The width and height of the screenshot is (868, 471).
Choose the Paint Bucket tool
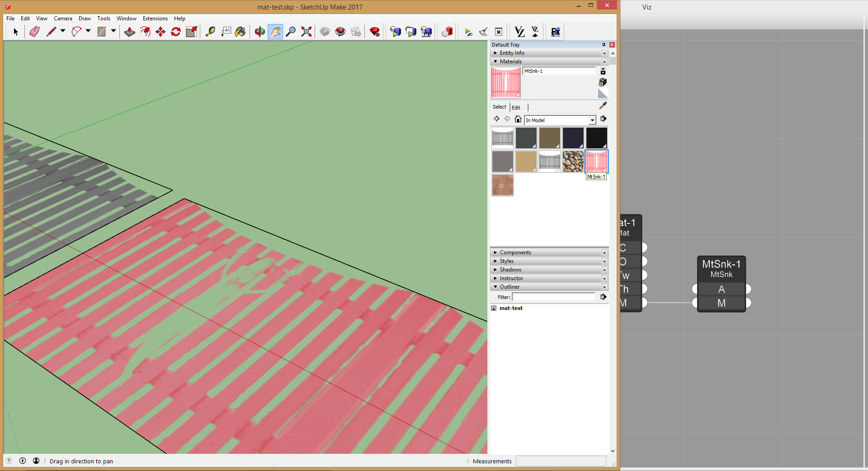click(x=241, y=32)
